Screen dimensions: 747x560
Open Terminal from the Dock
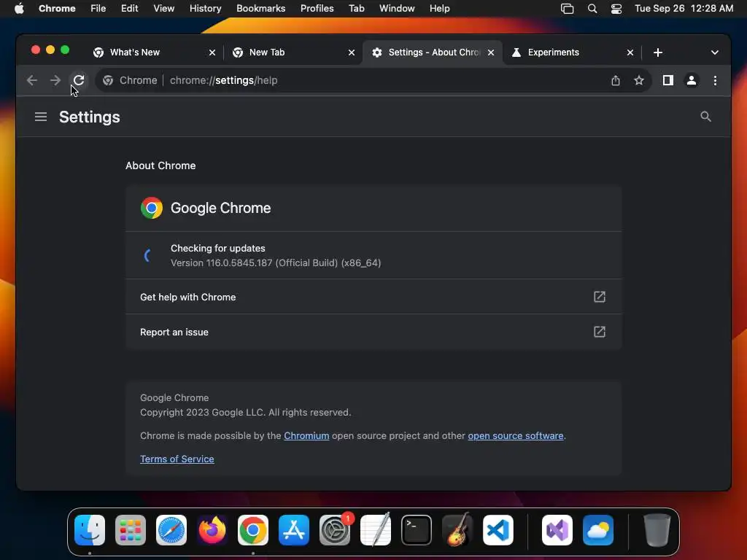point(417,530)
